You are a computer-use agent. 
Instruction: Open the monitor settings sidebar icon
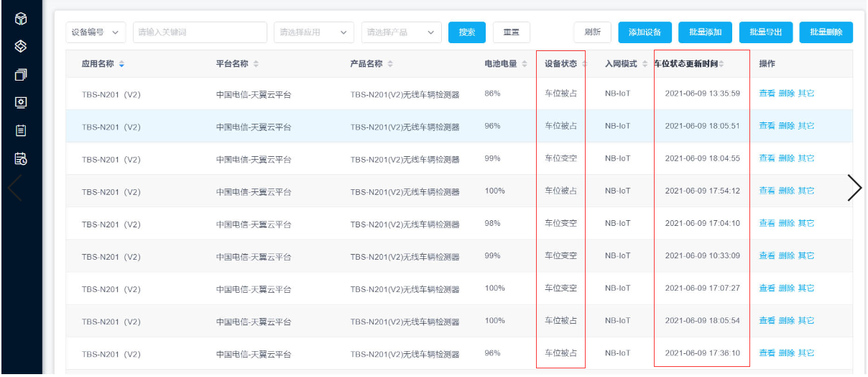coord(21,102)
